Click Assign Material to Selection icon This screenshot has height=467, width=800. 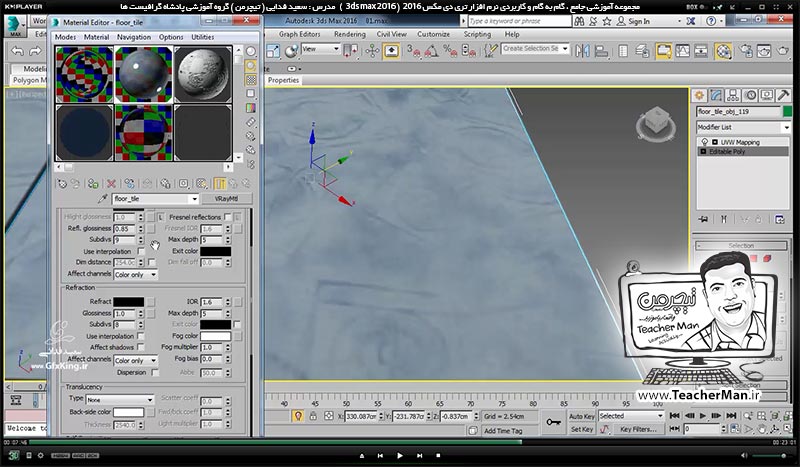(93, 183)
